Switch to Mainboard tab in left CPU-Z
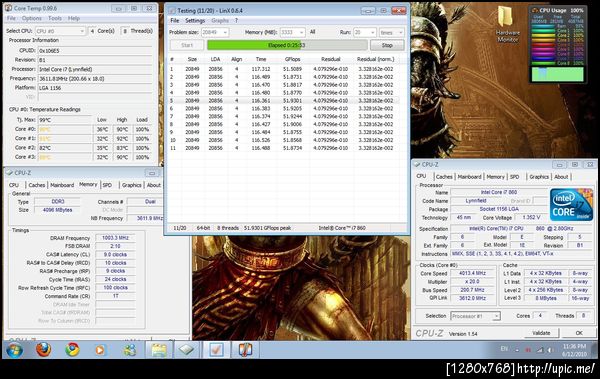 [62, 185]
